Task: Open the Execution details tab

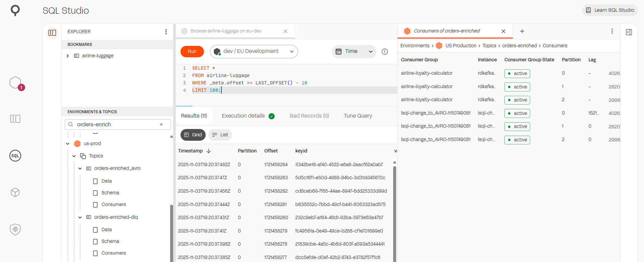Action: (243, 116)
